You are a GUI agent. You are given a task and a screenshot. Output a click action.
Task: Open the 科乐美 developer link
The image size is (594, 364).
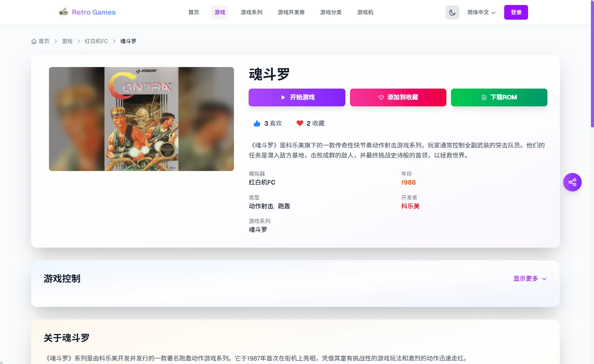pos(410,206)
